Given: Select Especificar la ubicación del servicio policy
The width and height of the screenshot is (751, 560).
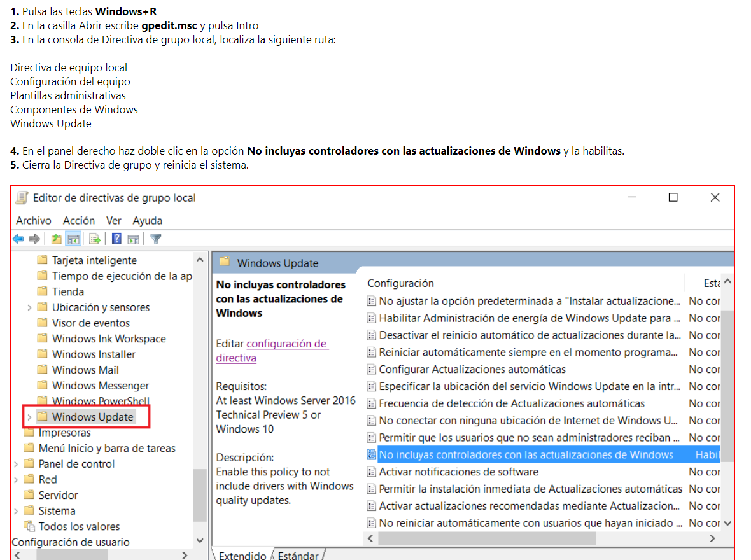Looking at the screenshot, I should pyautogui.click(x=543, y=386).
